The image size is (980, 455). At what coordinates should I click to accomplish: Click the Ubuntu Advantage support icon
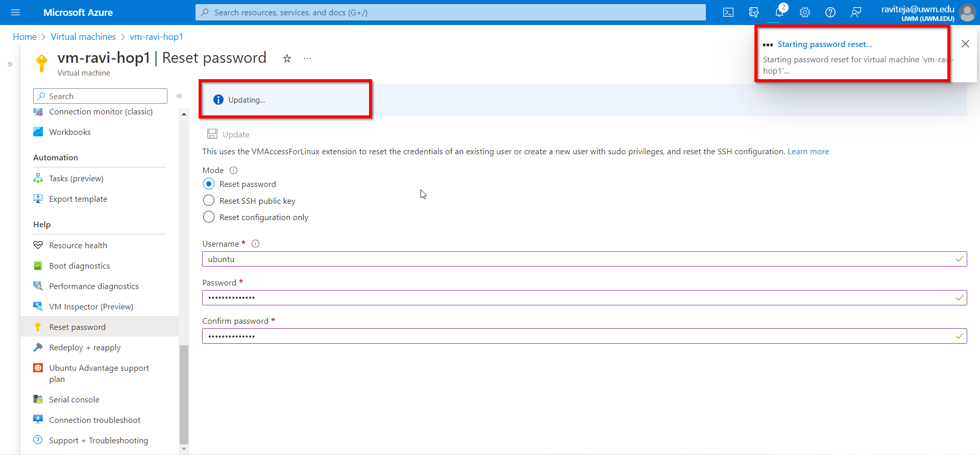tap(38, 368)
